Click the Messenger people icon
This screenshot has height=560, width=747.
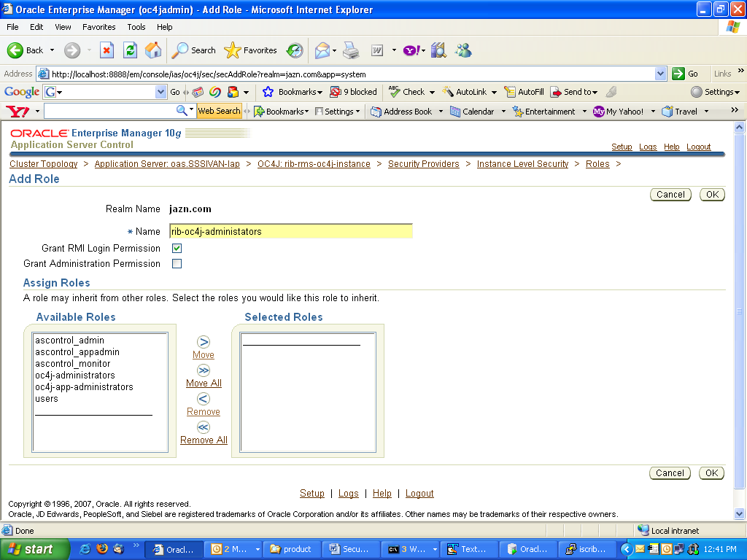coord(463,50)
